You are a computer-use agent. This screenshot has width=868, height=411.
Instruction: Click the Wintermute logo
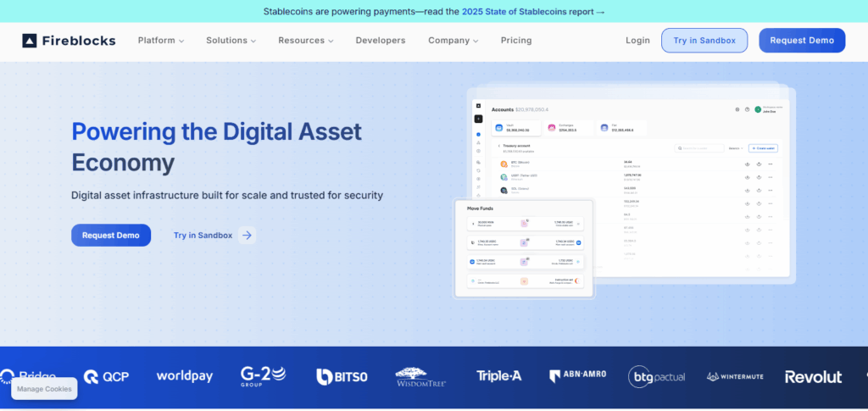coord(735,377)
